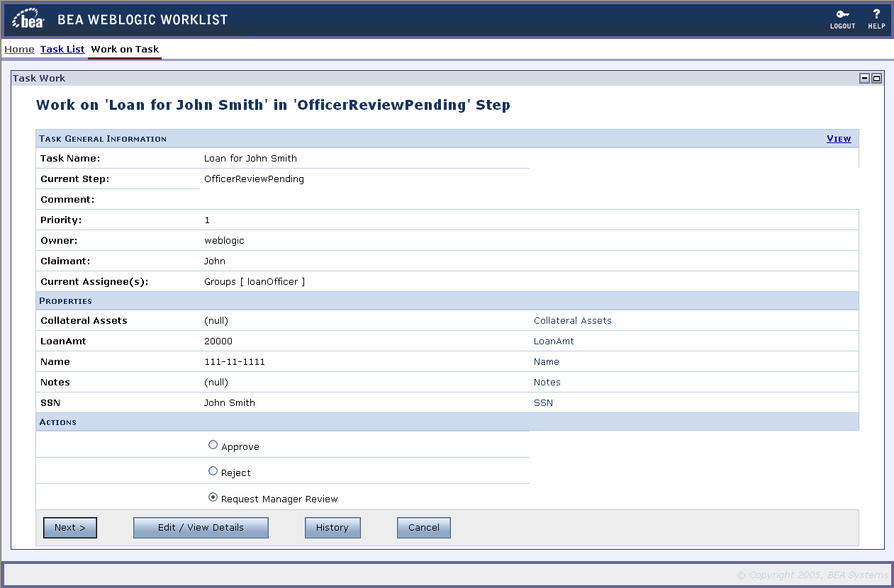Click the Collateral Assets description link
Screen dimensions: 894x588
pos(573,320)
